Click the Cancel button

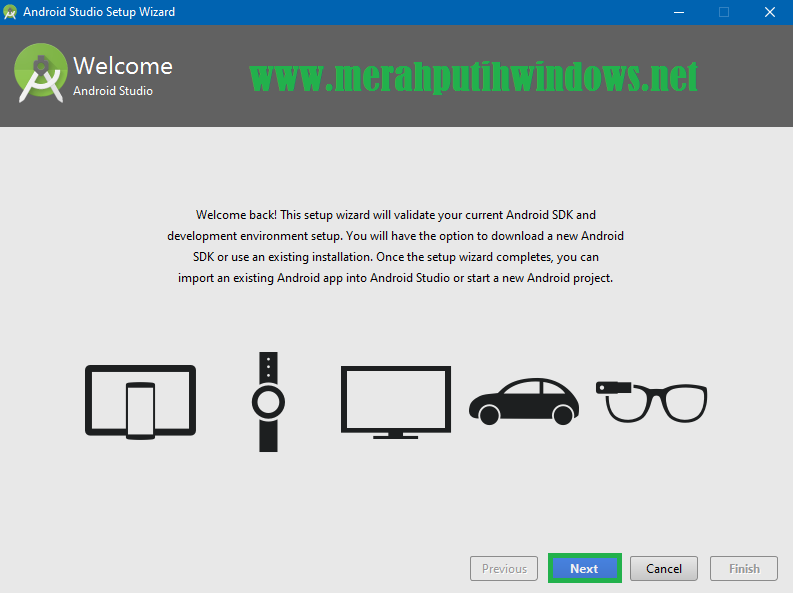(664, 568)
